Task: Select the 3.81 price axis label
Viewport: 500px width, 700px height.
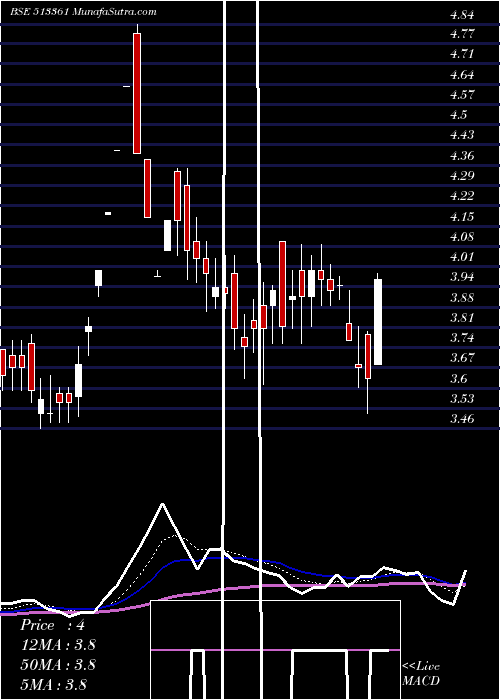Action: coord(462,318)
